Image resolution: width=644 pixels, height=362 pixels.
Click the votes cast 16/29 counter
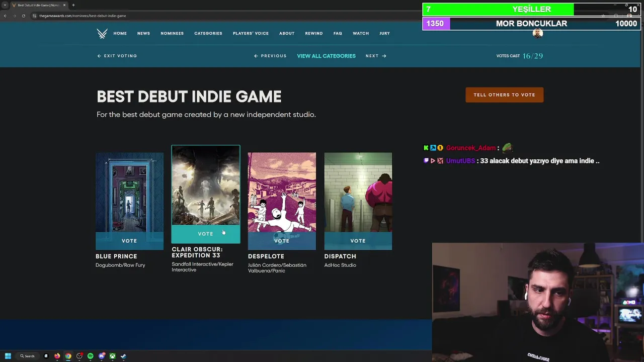click(x=520, y=56)
